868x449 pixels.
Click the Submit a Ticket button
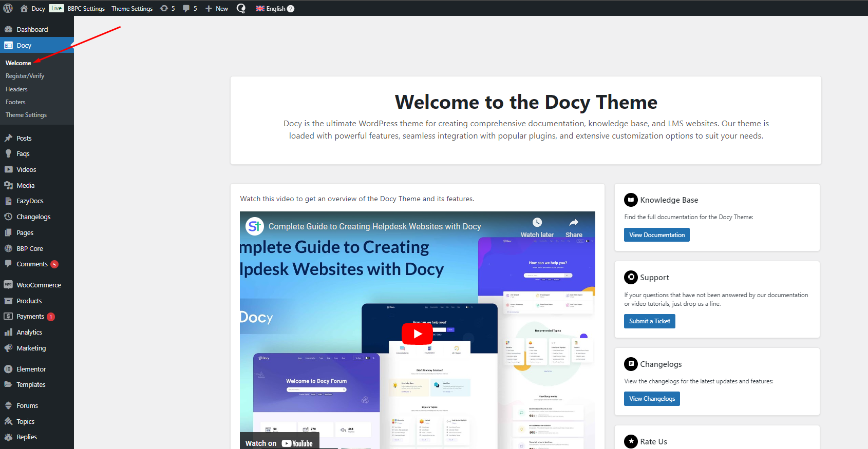650,321
